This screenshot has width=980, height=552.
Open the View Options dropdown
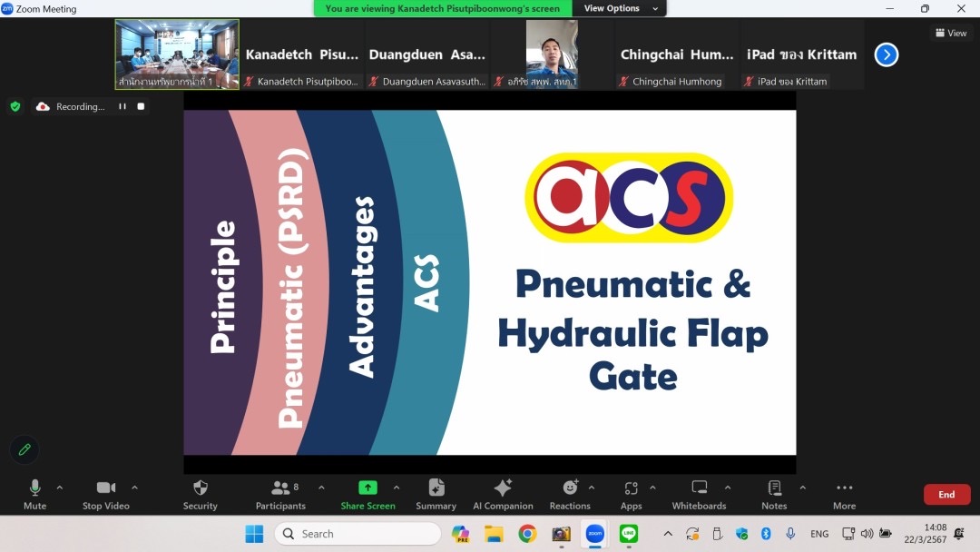[x=620, y=8]
